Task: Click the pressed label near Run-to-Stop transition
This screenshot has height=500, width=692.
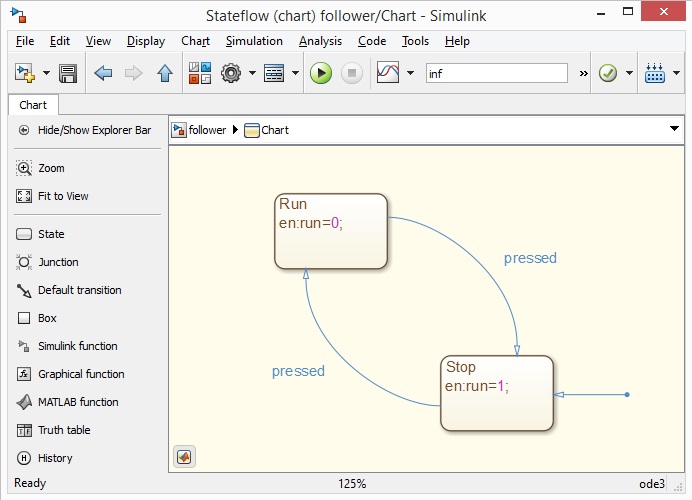Action: (x=530, y=258)
